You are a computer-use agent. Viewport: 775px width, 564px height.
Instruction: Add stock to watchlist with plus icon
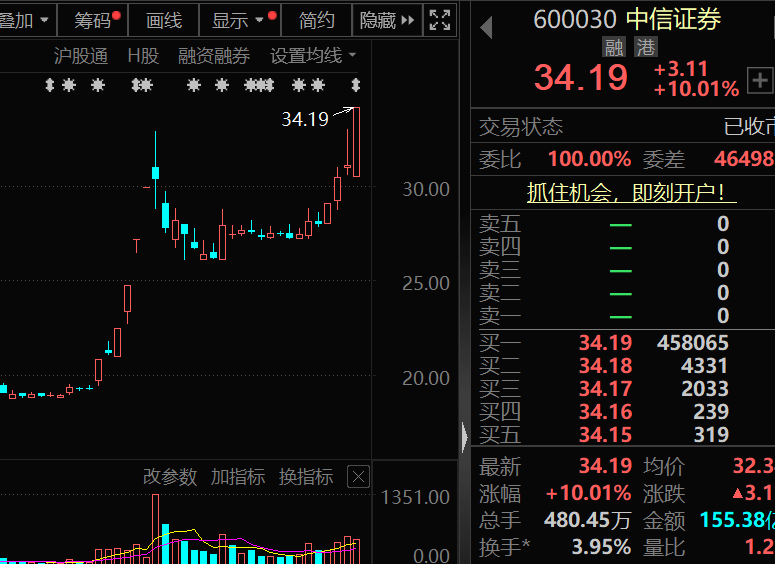[x=760, y=80]
